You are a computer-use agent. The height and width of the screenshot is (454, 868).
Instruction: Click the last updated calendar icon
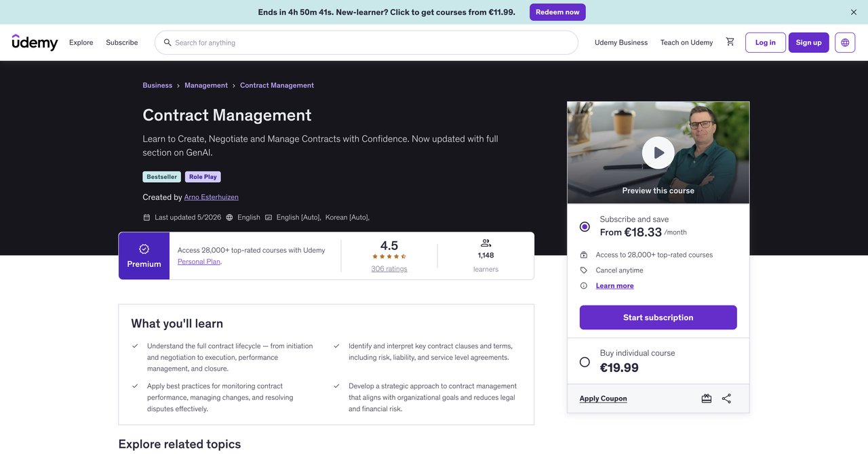(x=146, y=218)
